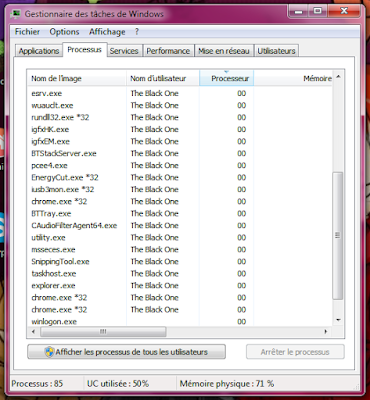370x400 pixels.
Task: Close the Gestionnaire des tâches window
Action: (x=343, y=12)
